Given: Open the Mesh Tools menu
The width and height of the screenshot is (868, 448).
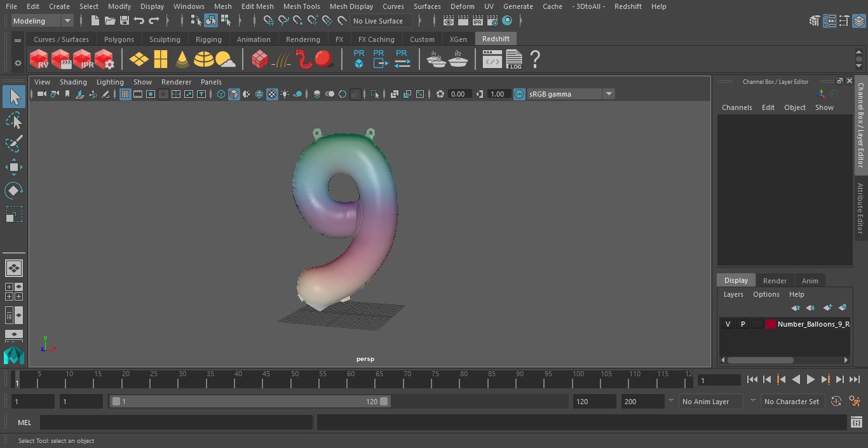Looking at the screenshot, I should pyautogui.click(x=301, y=6).
